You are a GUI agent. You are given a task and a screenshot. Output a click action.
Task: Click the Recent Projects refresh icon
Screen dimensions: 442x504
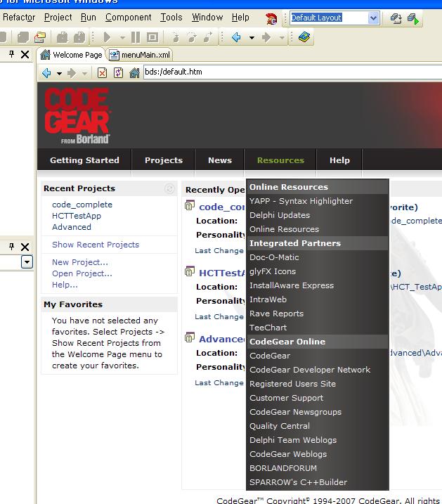click(169, 188)
